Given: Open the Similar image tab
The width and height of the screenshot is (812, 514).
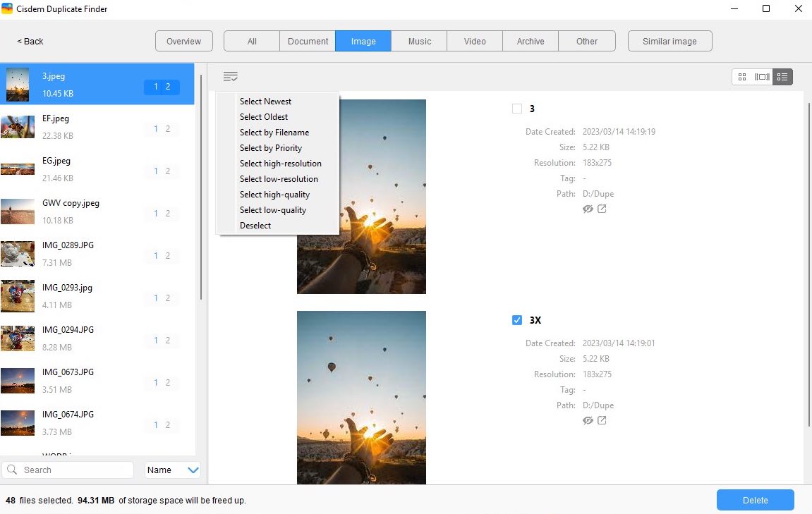Looking at the screenshot, I should [x=669, y=42].
